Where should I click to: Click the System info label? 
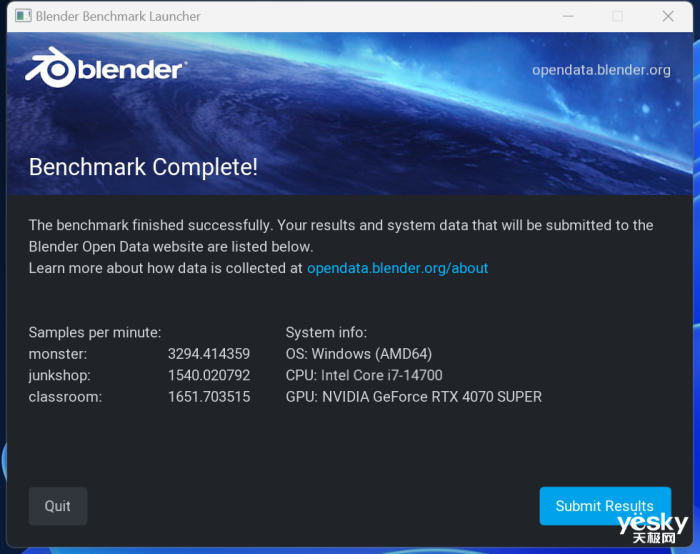point(326,332)
